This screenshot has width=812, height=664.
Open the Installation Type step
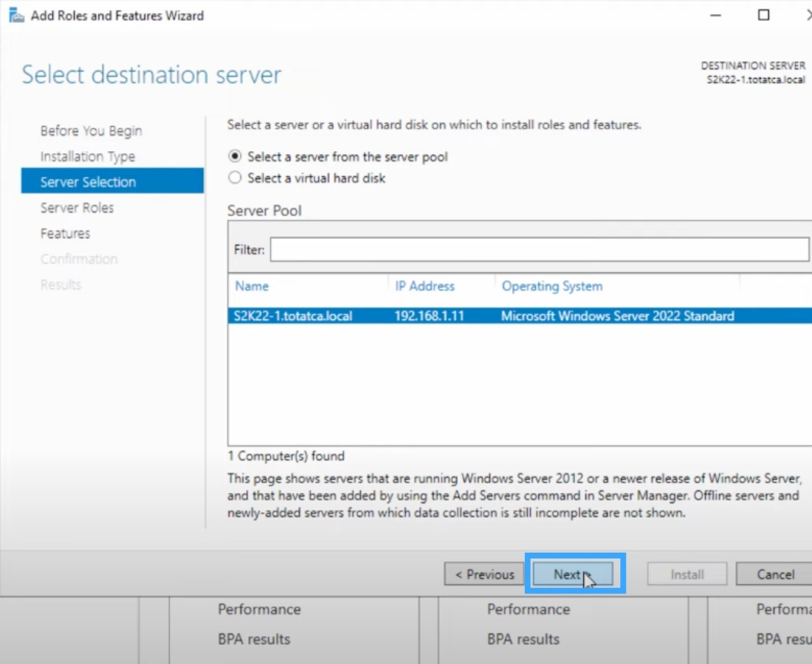point(87,156)
